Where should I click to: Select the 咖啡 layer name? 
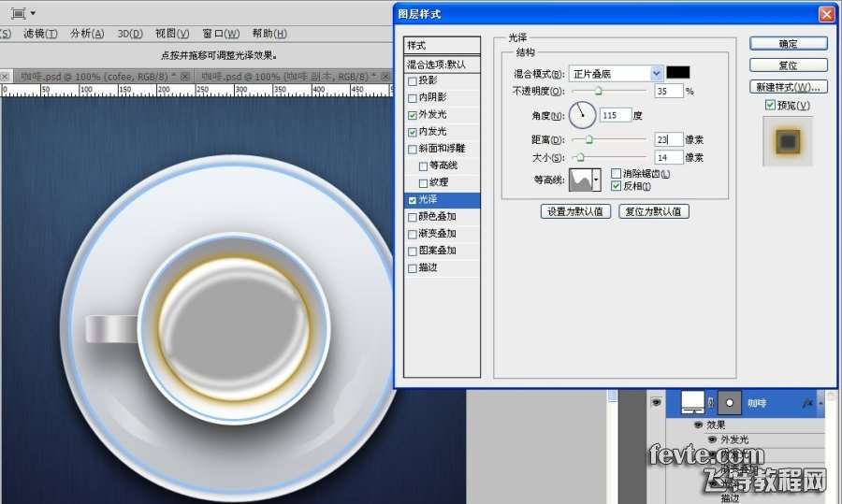(x=757, y=403)
